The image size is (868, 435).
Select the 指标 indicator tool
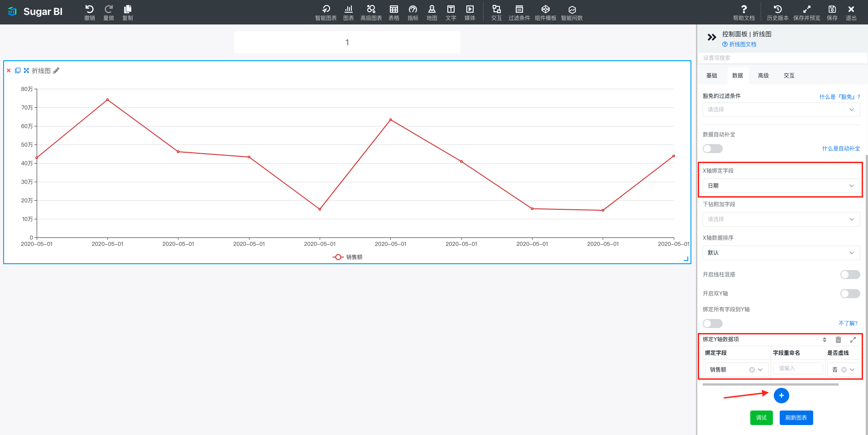(x=413, y=12)
